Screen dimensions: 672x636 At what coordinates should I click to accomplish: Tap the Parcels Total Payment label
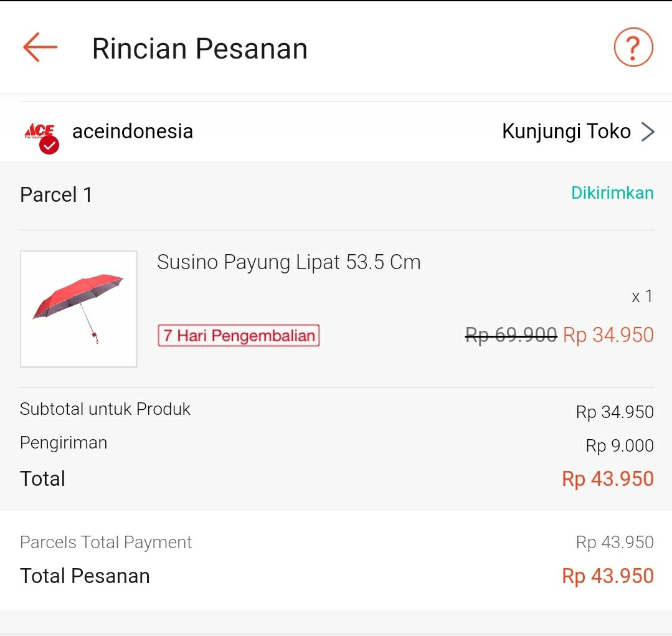coord(106,543)
